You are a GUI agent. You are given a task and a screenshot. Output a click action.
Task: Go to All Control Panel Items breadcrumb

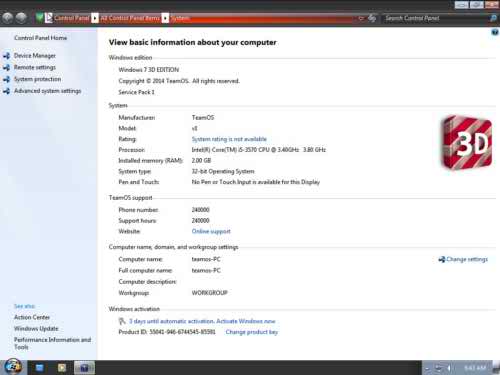tap(130, 18)
